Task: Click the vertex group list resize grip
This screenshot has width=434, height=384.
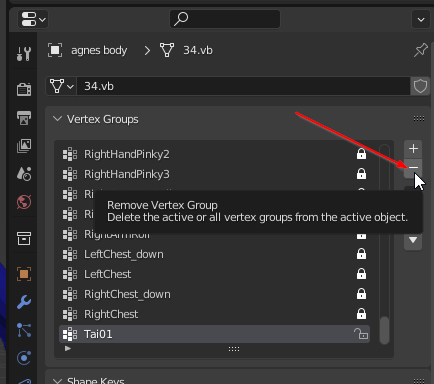Action: click(234, 349)
